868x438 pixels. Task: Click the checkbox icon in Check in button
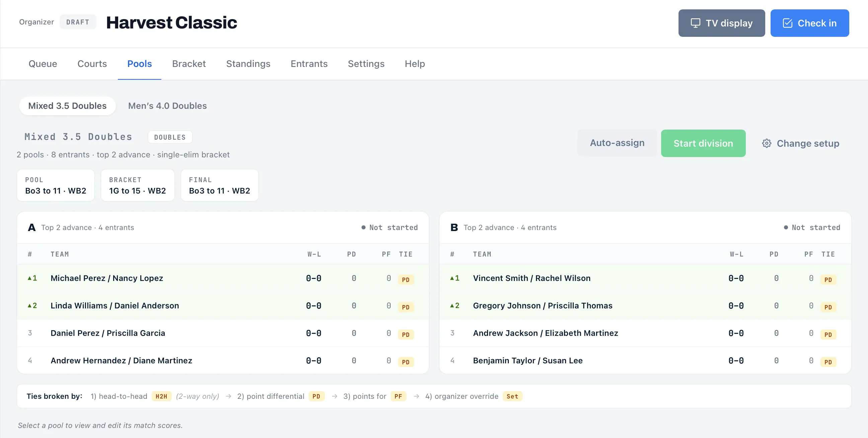pos(787,23)
